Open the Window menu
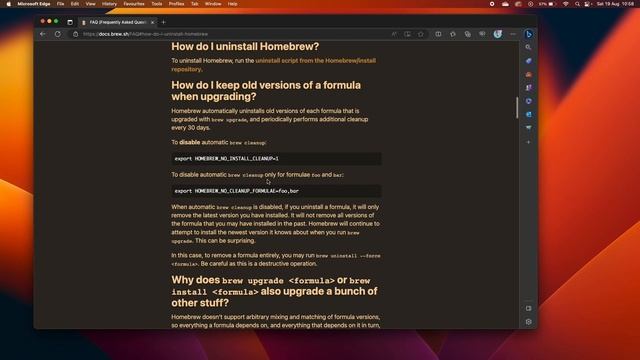 [x=213, y=4]
